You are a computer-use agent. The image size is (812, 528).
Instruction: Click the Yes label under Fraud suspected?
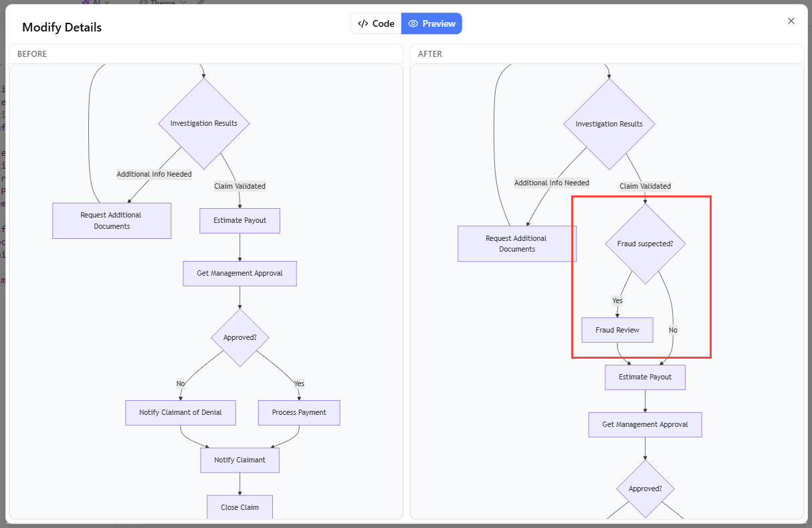point(617,300)
